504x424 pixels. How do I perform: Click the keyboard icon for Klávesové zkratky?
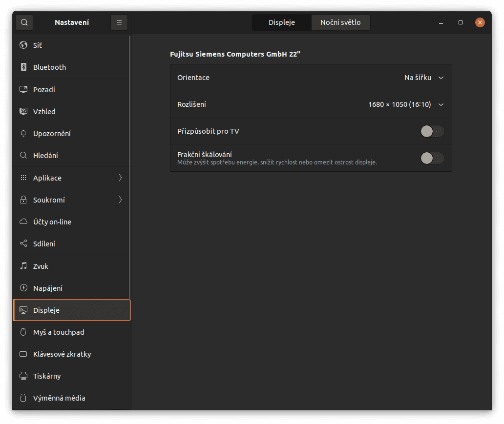click(23, 354)
